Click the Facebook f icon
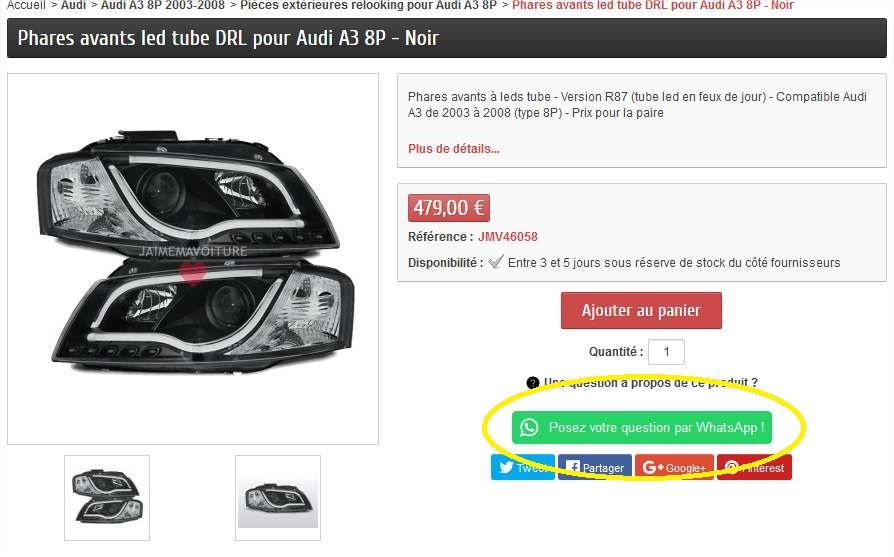The image size is (894, 557). coord(573,467)
